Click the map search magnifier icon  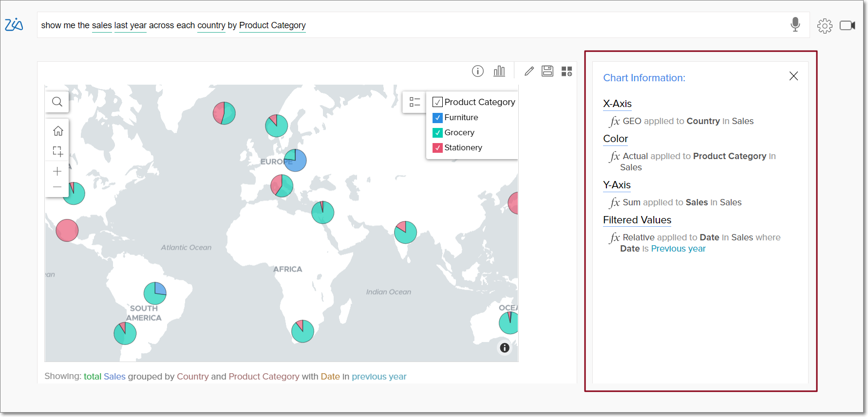pyautogui.click(x=57, y=102)
